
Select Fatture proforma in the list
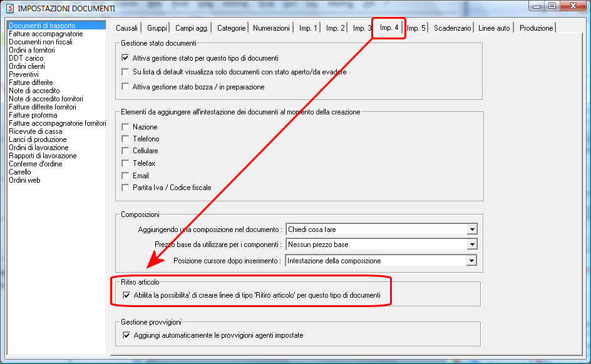(56, 115)
